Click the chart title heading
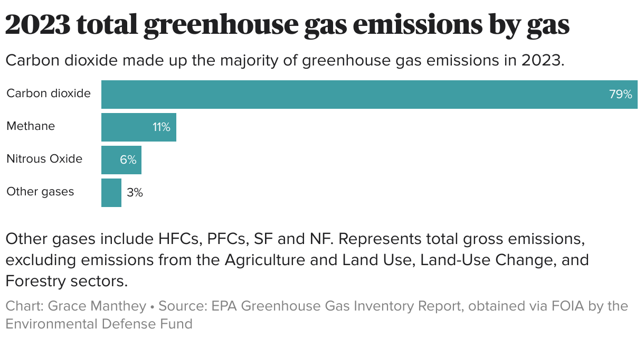644x338 pixels. coord(287,25)
